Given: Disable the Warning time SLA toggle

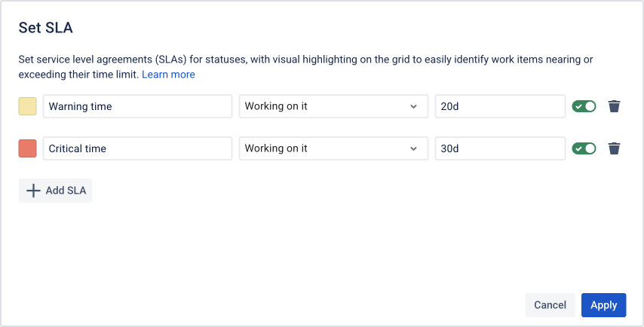Looking at the screenshot, I should point(584,106).
